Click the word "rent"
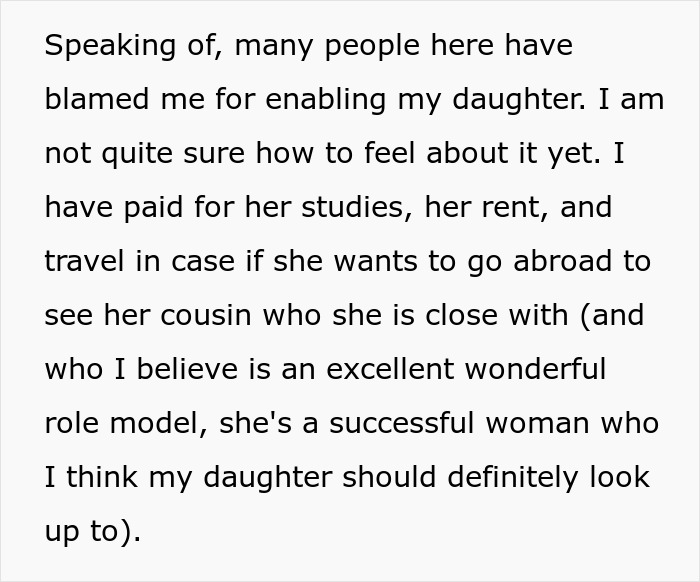700x582 pixels. tap(518, 208)
